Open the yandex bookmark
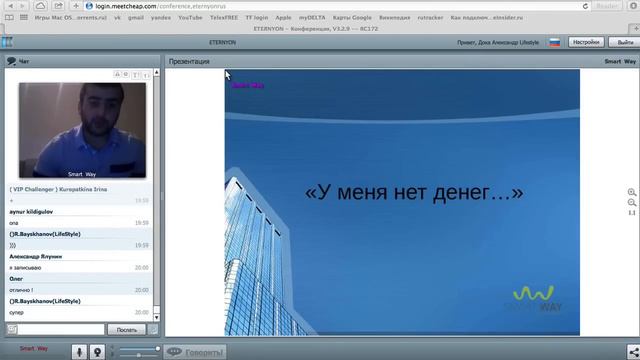The image size is (640, 360). (161, 18)
